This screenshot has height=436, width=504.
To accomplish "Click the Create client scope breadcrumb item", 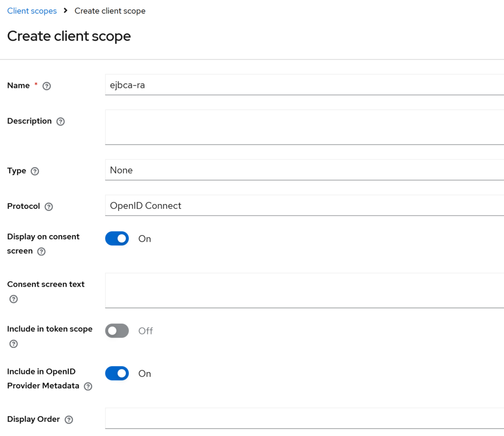I will click(110, 11).
